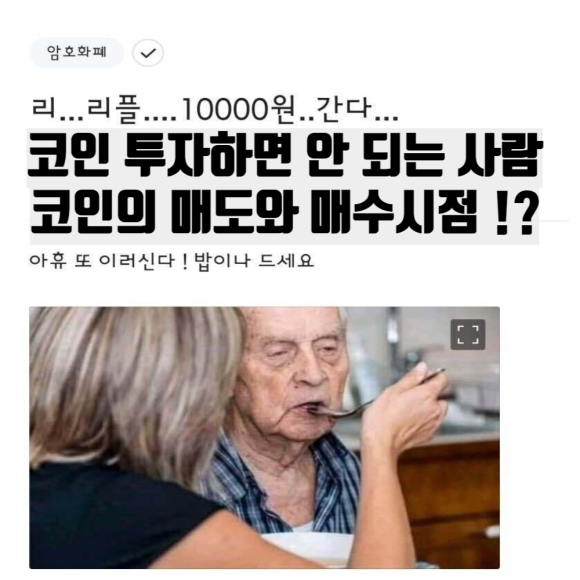This screenshot has height=580, width=580.
Task: Open the fullscreen icon on the photo
Action: pyautogui.click(x=468, y=334)
